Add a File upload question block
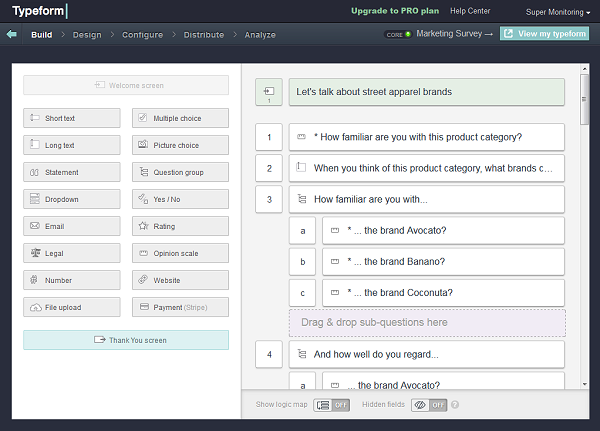The height and width of the screenshot is (431, 600). tap(72, 307)
